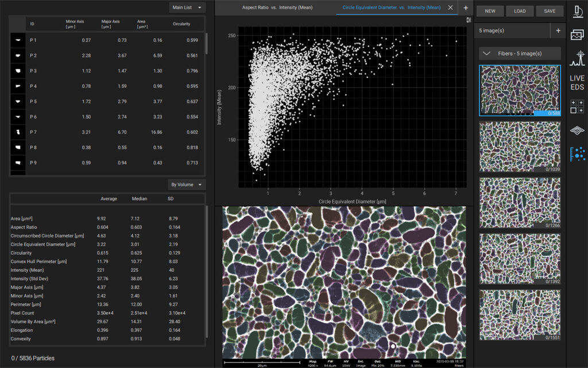Click the LOAD button

pyautogui.click(x=520, y=10)
